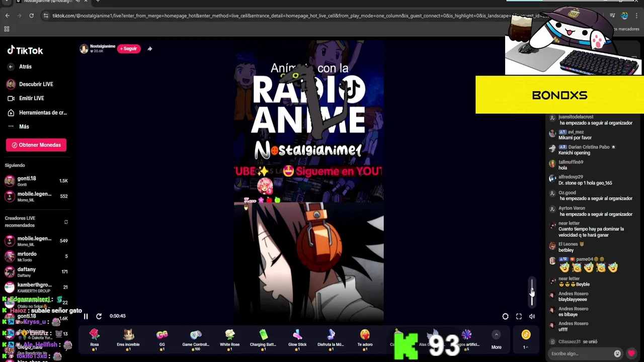644x362 pixels.
Task: Send the Disfruta la Música gift
Action: coord(331,339)
